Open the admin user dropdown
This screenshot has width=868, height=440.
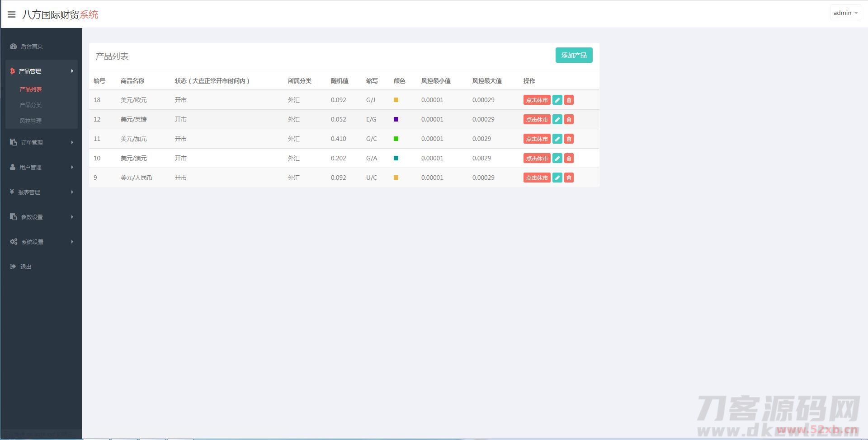pos(845,13)
